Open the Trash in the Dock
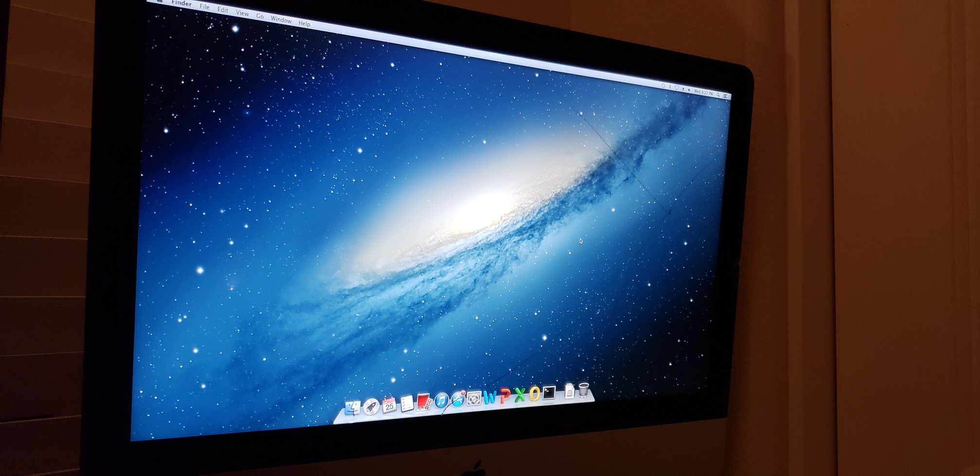980x476 pixels. click(584, 390)
